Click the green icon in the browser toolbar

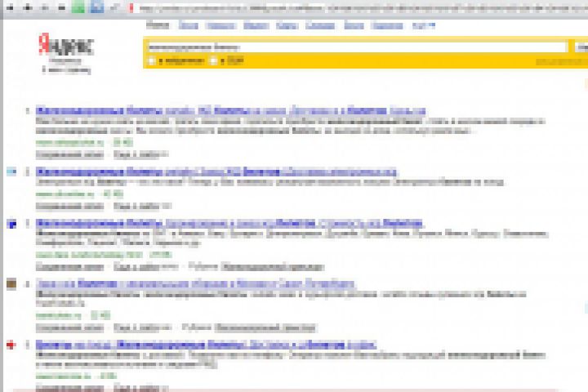coord(78,7)
